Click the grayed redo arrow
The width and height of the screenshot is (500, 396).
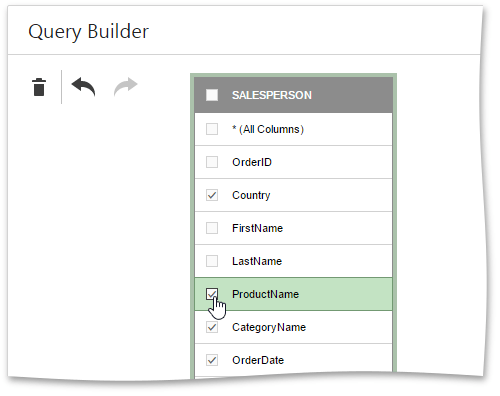click(x=126, y=87)
